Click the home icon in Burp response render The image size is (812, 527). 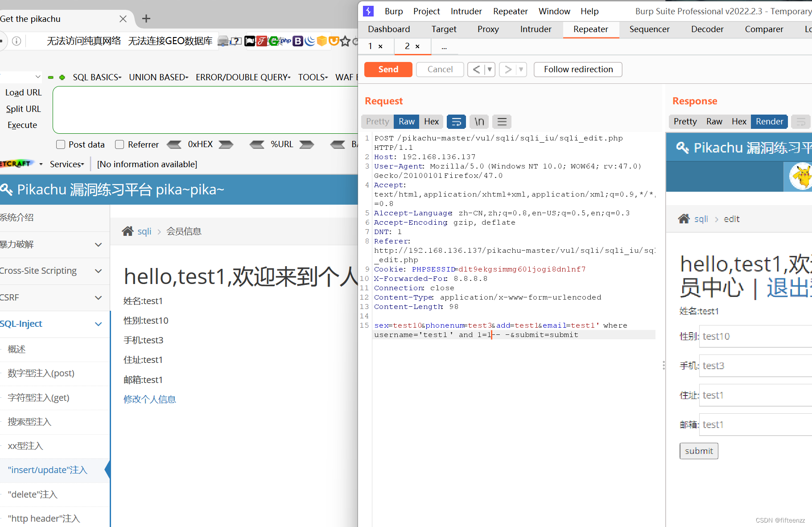(x=684, y=219)
